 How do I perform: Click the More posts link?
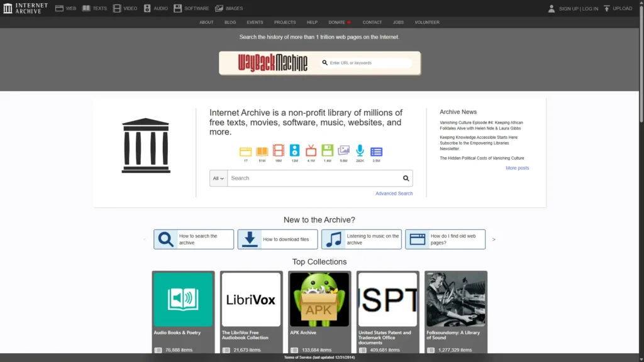pyautogui.click(x=517, y=168)
